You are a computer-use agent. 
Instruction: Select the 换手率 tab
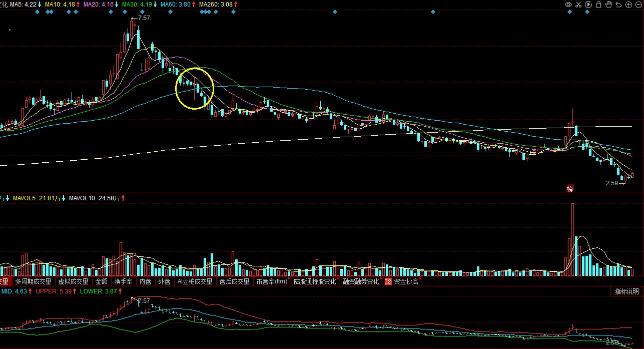pyautogui.click(x=124, y=282)
